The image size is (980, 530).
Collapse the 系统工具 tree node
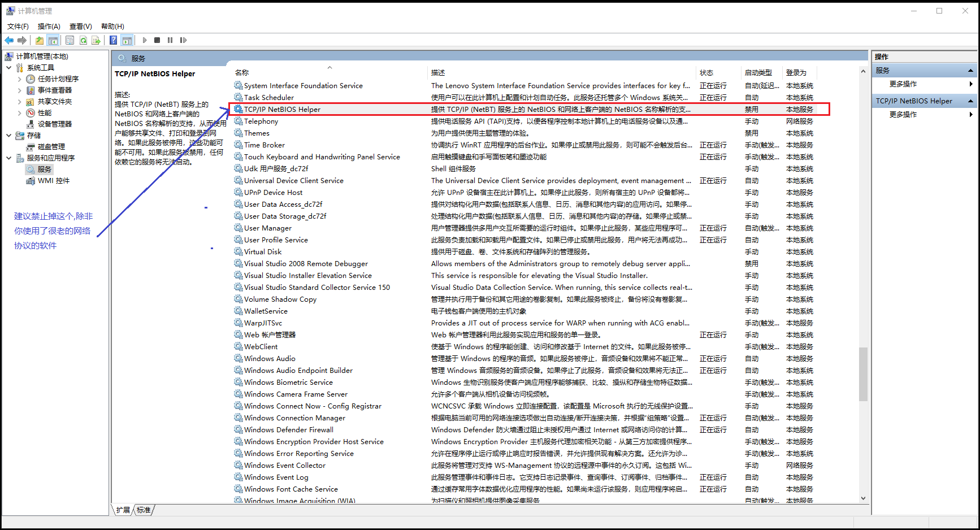pyautogui.click(x=9, y=68)
